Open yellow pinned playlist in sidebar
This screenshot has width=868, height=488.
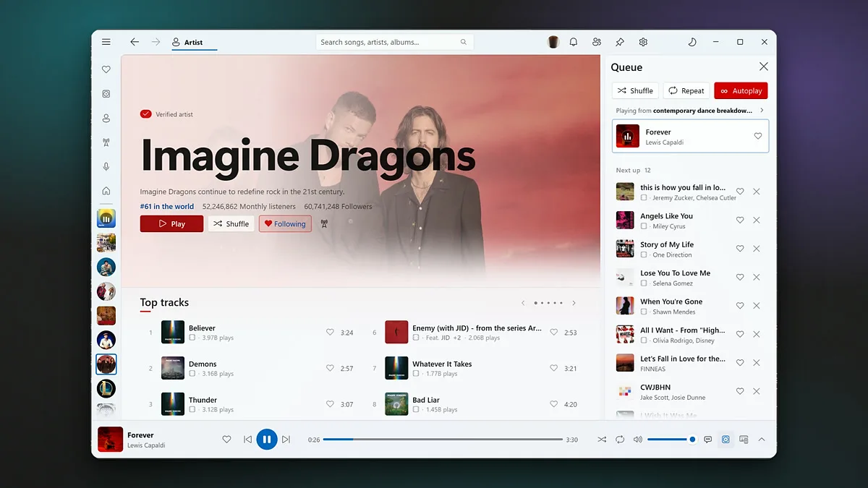coord(106,218)
